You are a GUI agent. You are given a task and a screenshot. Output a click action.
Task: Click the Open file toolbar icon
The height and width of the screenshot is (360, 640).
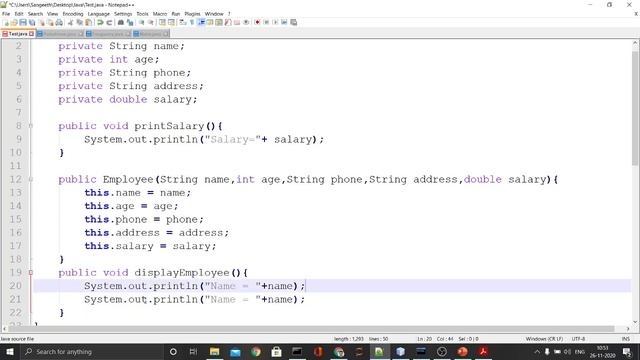tap(14, 22)
